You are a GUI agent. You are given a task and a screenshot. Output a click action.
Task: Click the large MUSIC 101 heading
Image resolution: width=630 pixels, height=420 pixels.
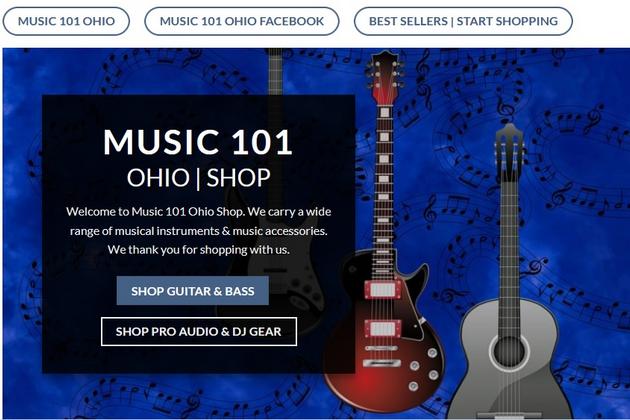(x=198, y=142)
